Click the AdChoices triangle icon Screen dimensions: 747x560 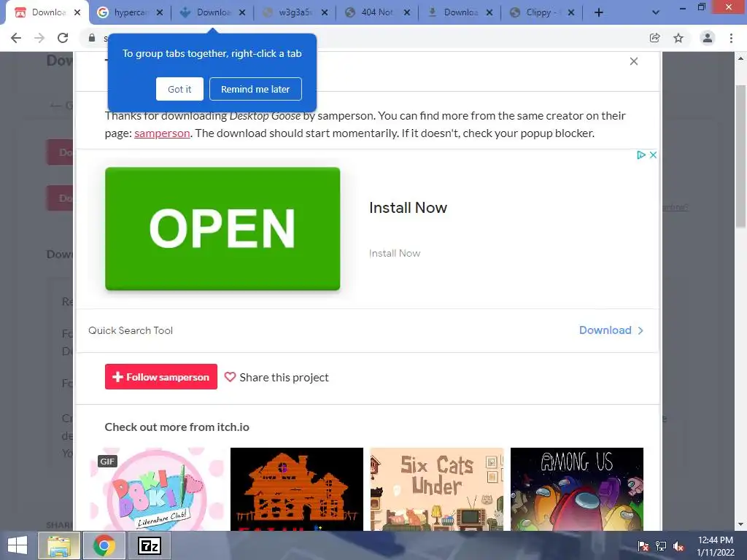click(641, 155)
